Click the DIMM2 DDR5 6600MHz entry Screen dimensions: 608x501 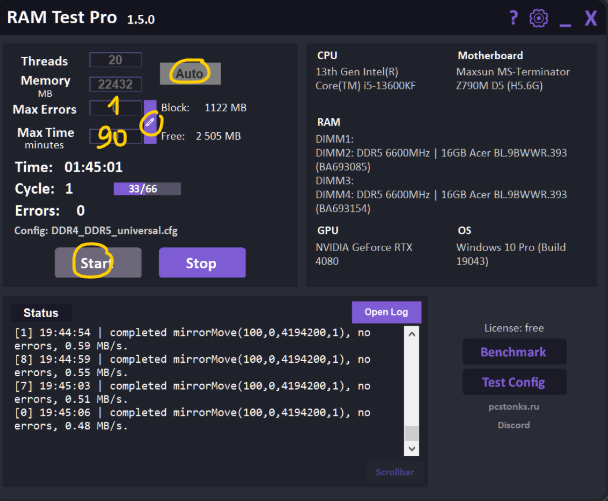(441, 160)
